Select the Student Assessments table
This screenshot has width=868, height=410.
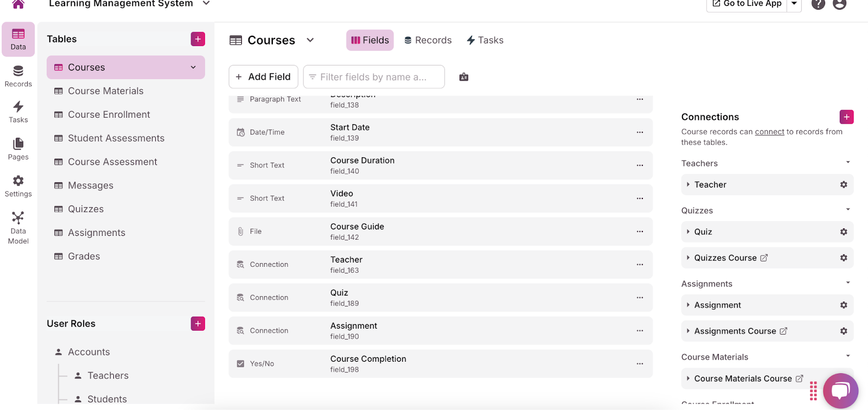tap(116, 138)
